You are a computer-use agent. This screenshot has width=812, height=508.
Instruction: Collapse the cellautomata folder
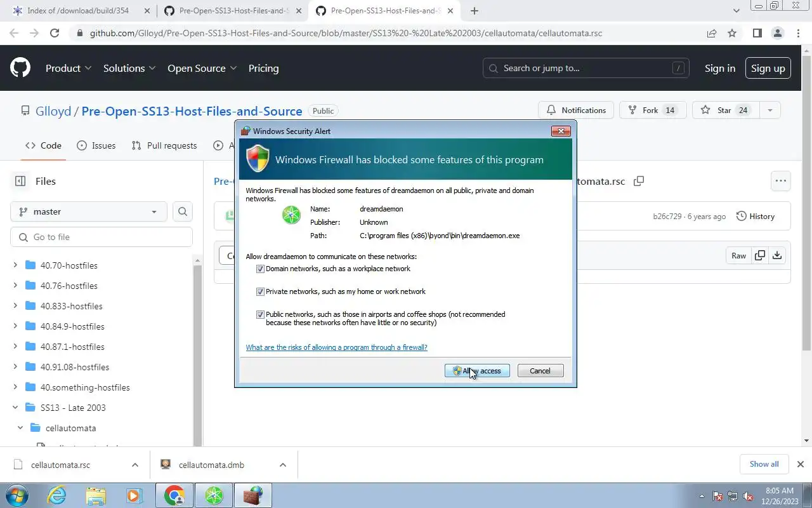(x=20, y=427)
